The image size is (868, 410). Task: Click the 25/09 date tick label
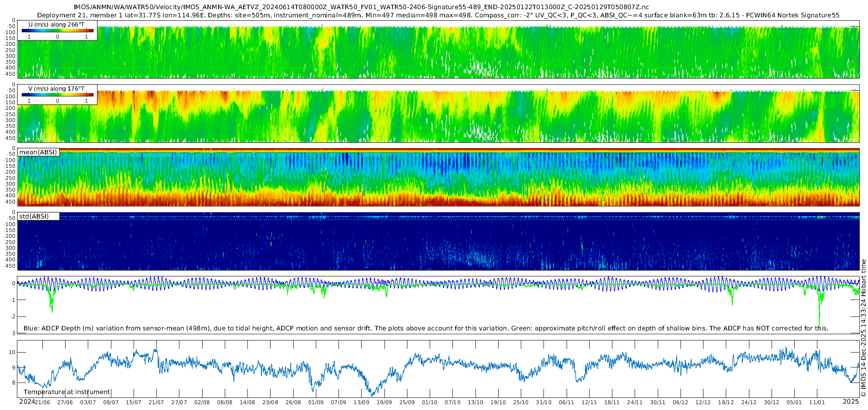click(x=407, y=402)
